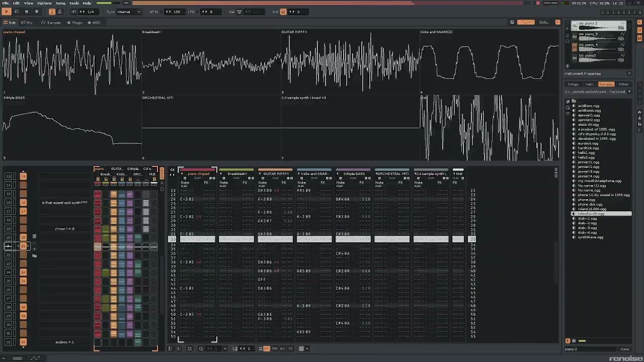Toggle the panning column button
The image size is (644, 362).
[x=275, y=349]
